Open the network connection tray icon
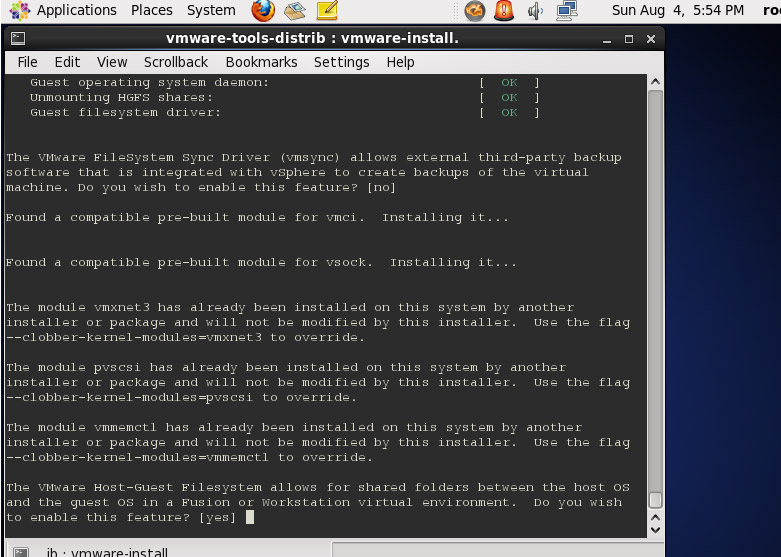Image resolution: width=781 pixels, height=557 pixels. tap(566, 10)
